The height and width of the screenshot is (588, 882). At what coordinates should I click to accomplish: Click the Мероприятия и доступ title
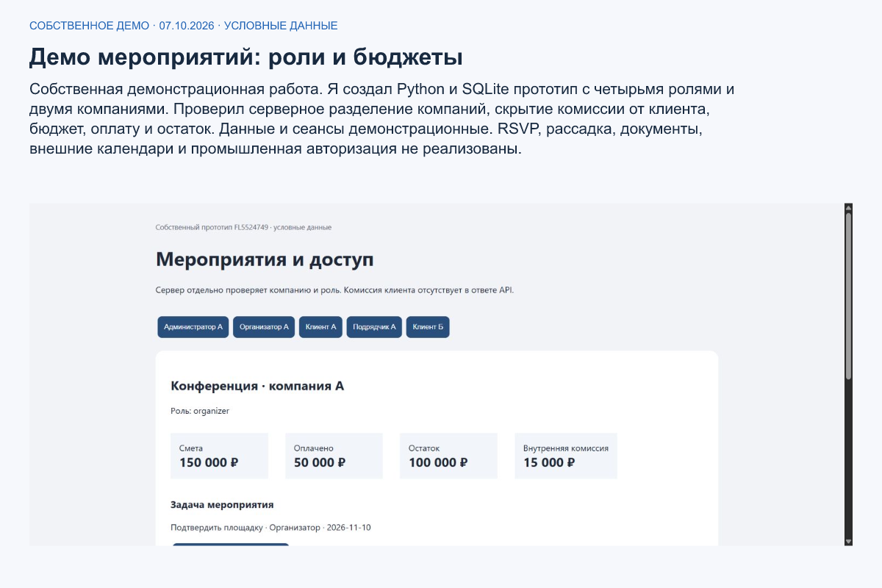[265, 259]
